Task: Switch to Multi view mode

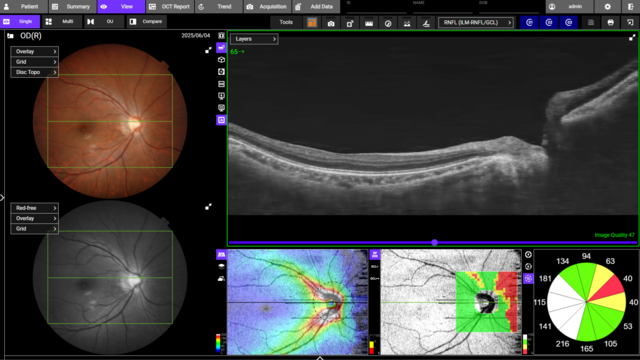Action: pos(62,22)
